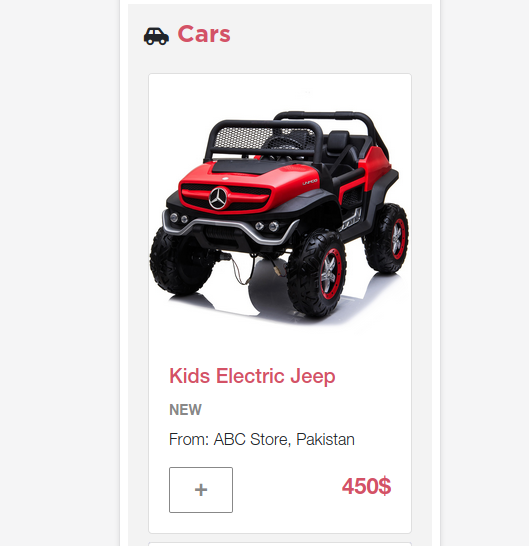Click the Pakistan word in seller line

[x=325, y=439]
